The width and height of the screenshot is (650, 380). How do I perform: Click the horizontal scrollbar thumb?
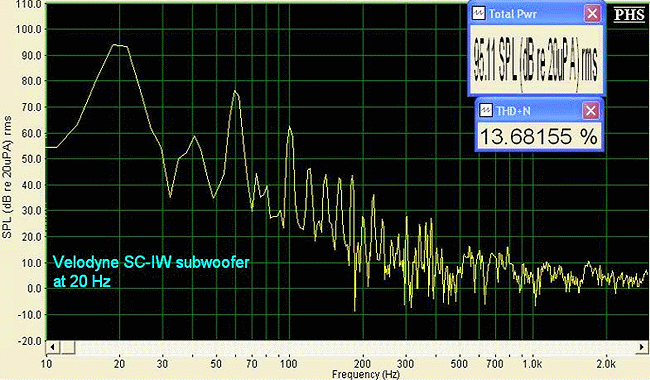tap(66, 347)
